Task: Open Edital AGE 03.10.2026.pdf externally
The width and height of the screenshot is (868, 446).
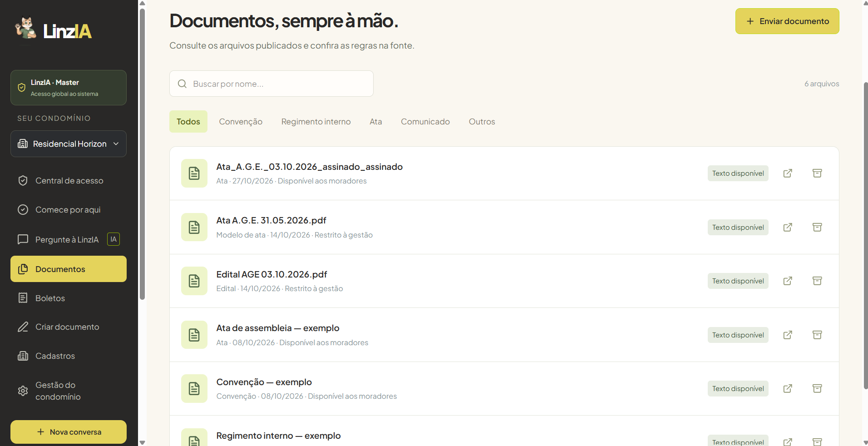Action: click(x=788, y=281)
